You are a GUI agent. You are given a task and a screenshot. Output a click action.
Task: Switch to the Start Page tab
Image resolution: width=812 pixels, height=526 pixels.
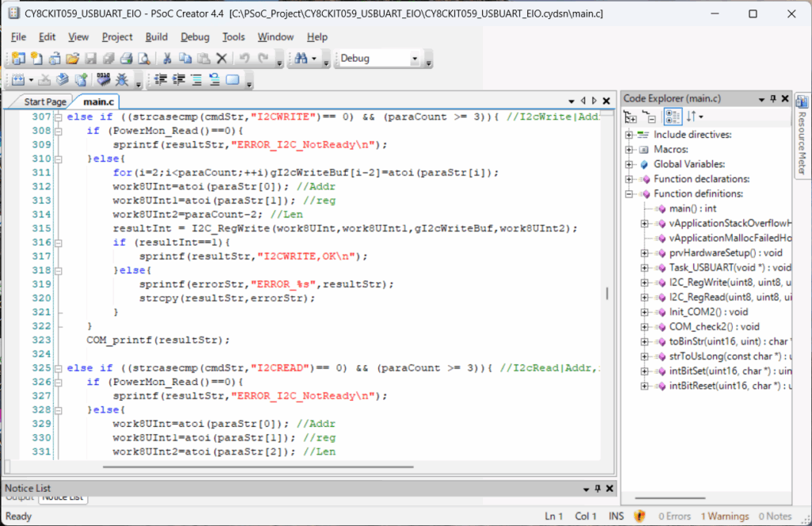(x=45, y=102)
